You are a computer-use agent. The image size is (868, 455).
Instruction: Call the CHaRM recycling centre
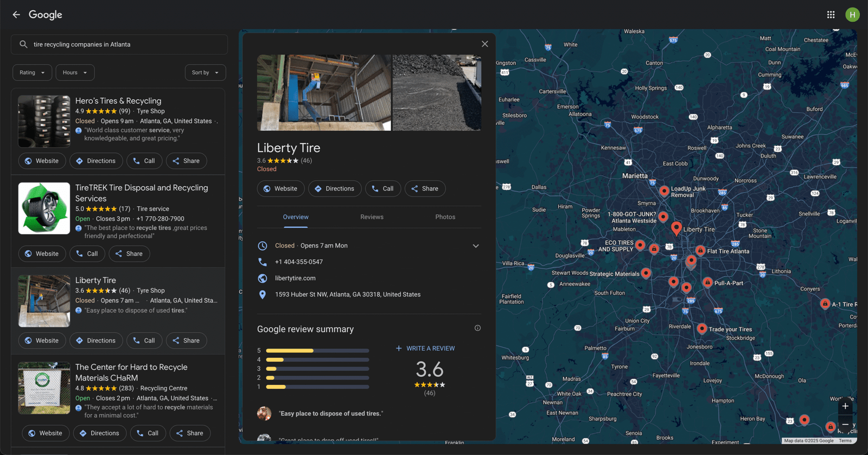coord(148,433)
